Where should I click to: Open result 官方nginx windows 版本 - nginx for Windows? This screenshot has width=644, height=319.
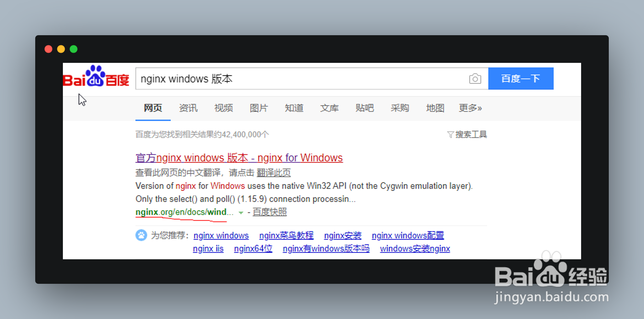(x=239, y=158)
